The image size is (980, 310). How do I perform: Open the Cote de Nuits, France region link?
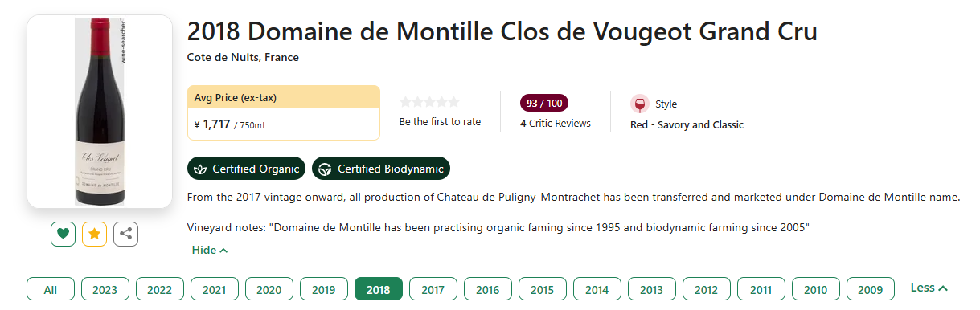tap(243, 57)
